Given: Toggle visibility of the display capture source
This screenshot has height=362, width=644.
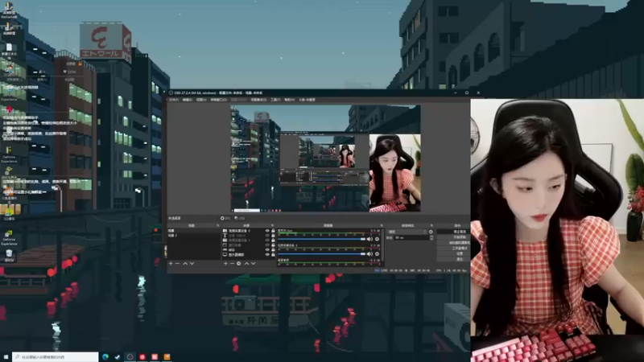Looking at the screenshot, I should point(267,254).
